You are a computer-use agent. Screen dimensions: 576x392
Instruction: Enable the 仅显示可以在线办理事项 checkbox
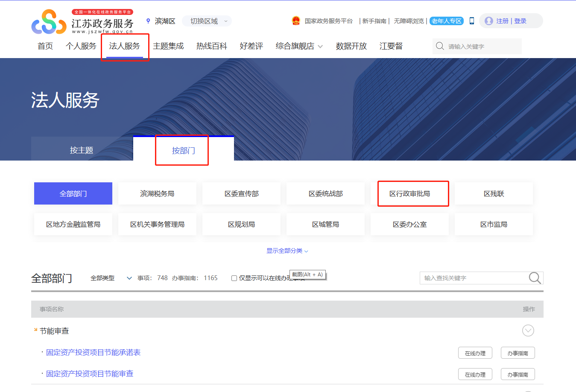click(x=234, y=278)
